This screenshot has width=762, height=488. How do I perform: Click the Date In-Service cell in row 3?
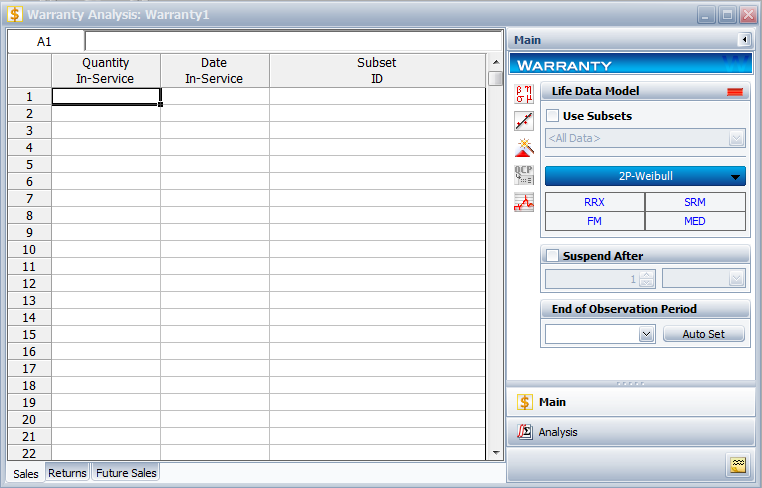click(215, 130)
